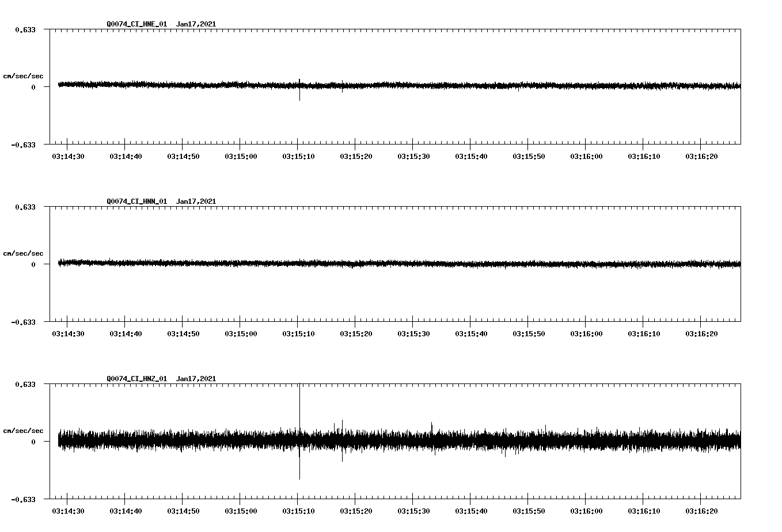Click the spike near 03:15:35 on HNZ trace

pyautogui.click(x=431, y=426)
